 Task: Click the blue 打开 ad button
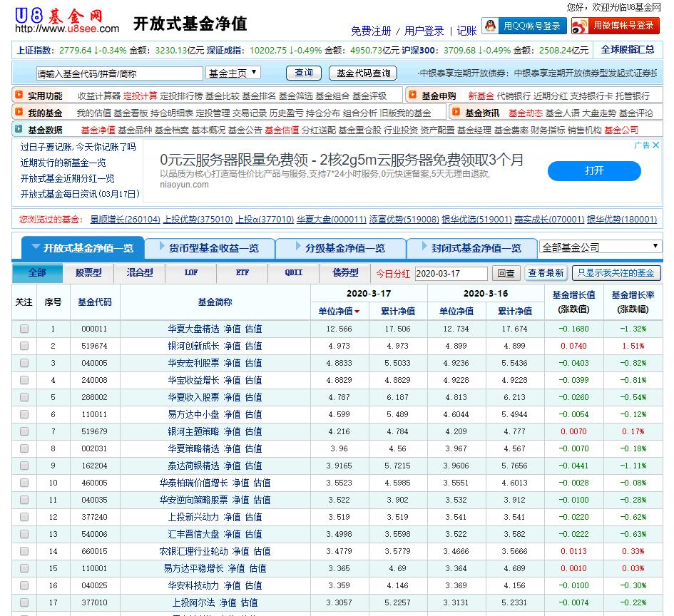[x=594, y=171]
